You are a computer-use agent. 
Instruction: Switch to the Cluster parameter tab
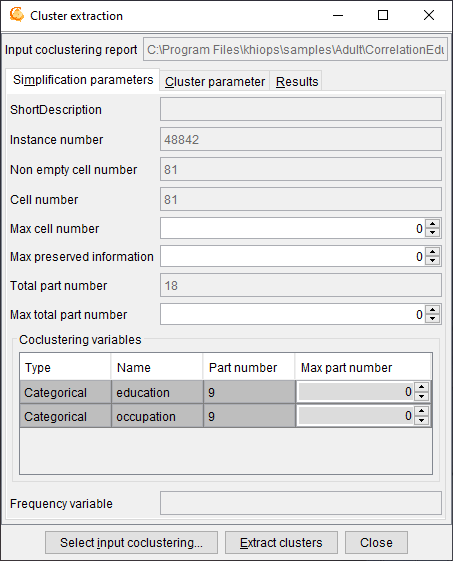click(x=215, y=81)
